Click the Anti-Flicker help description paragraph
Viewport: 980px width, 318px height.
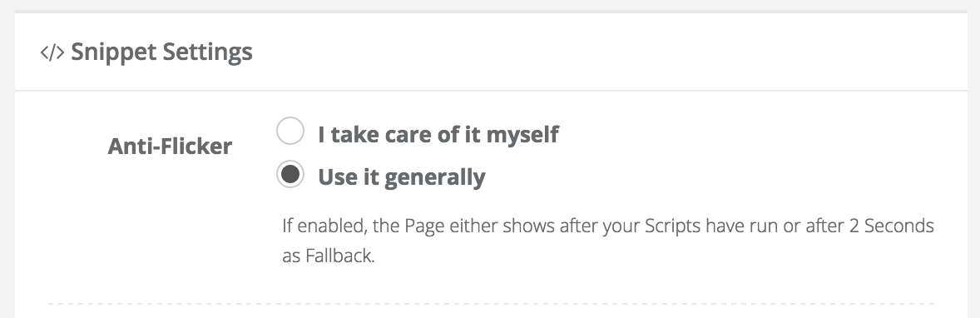(607, 241)
